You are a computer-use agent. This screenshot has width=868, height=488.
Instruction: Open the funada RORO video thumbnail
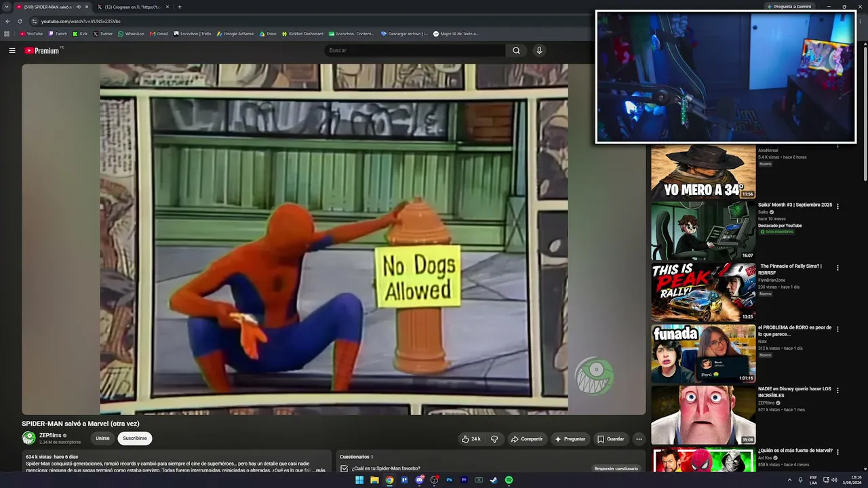tap(703, 354)
